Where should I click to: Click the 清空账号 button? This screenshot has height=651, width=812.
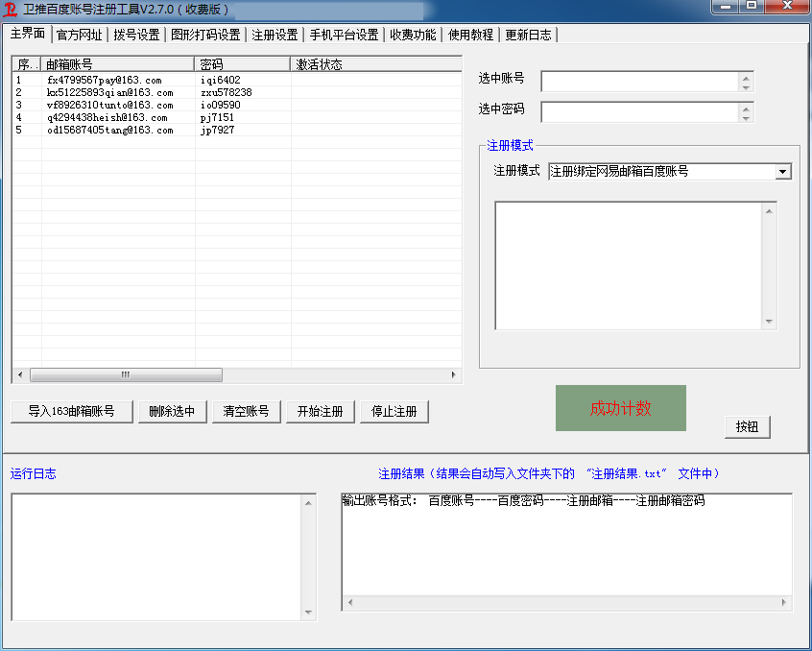246,412
